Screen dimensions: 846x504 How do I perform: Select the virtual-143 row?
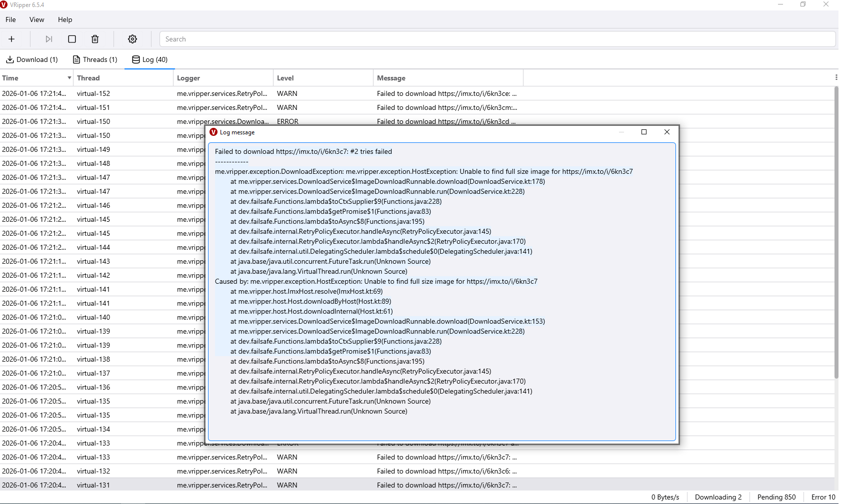pos(102,261)
